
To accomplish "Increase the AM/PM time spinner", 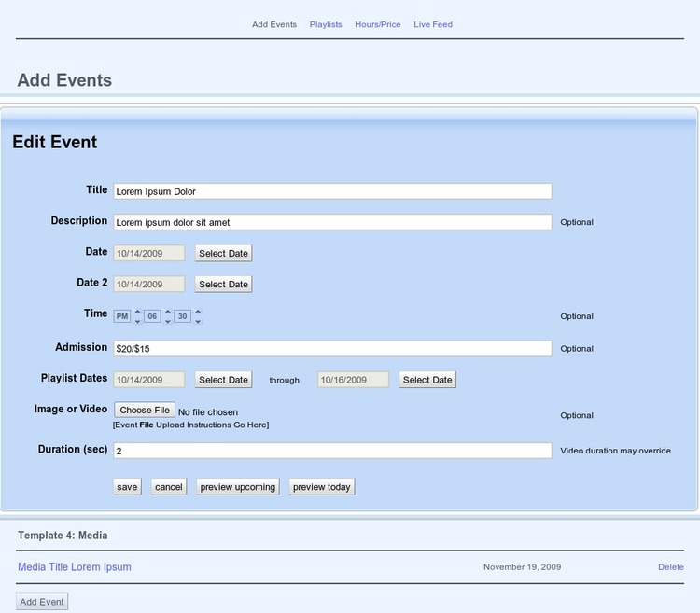I will 137,312.
